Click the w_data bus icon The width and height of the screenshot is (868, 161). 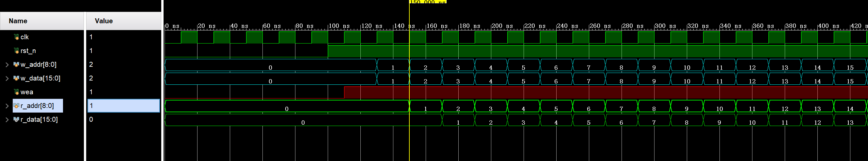[x=16, y=78]
